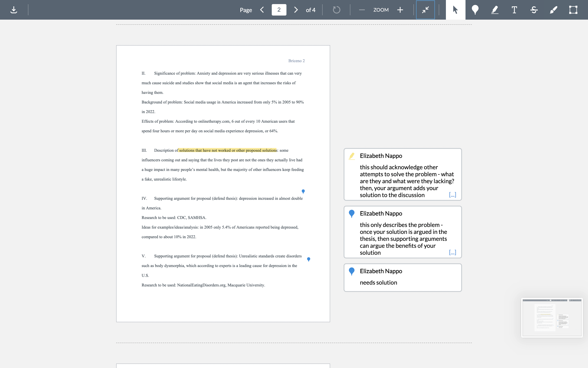The width and height of the screenshot is (588, 368).
Task: Click the blue pin marker near section V
Action: 308,259
